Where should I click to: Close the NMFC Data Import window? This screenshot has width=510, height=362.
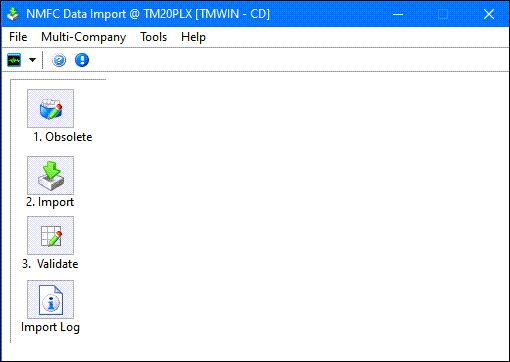click(489, 14)
